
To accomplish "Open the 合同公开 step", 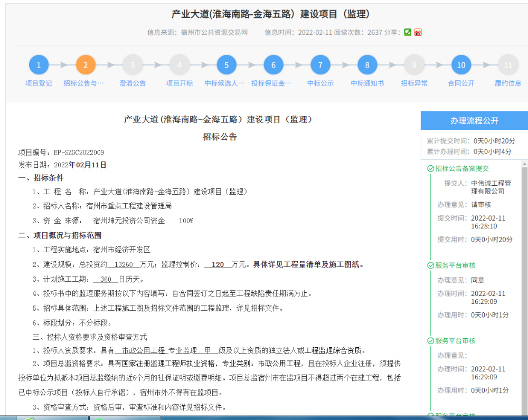I will pos(461,83).
